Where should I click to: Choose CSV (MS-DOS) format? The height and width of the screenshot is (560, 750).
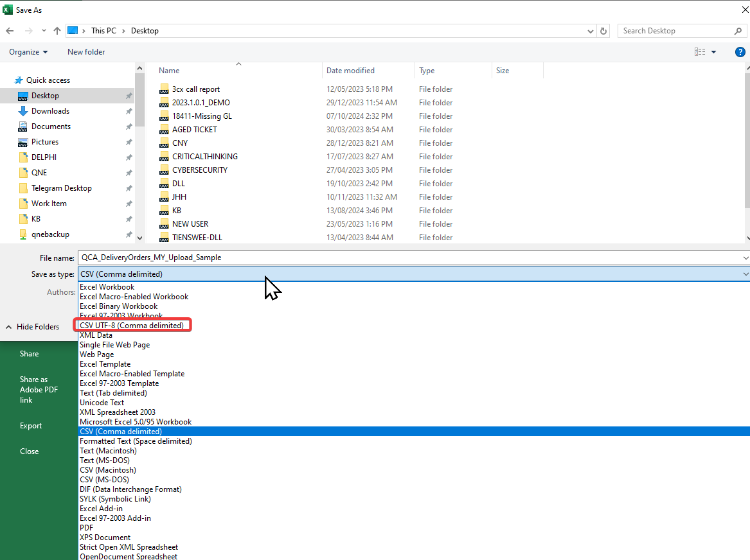pyautogui.click(x=104, y=480)
